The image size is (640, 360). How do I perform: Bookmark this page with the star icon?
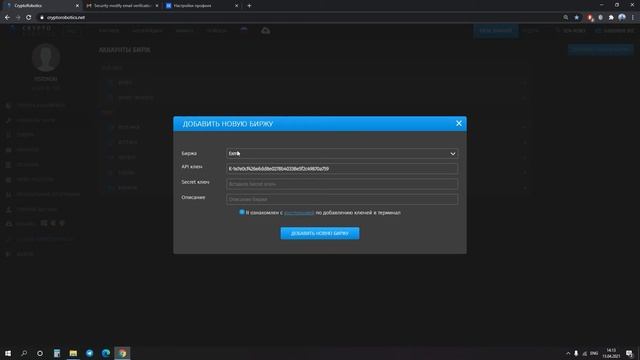click(x=576, y=18)
